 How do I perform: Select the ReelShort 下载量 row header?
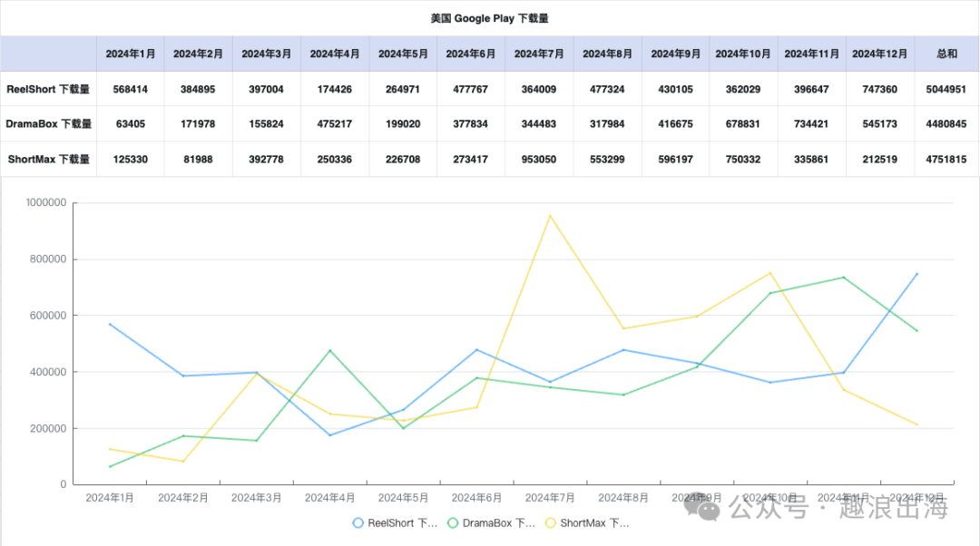coord(48,89)
